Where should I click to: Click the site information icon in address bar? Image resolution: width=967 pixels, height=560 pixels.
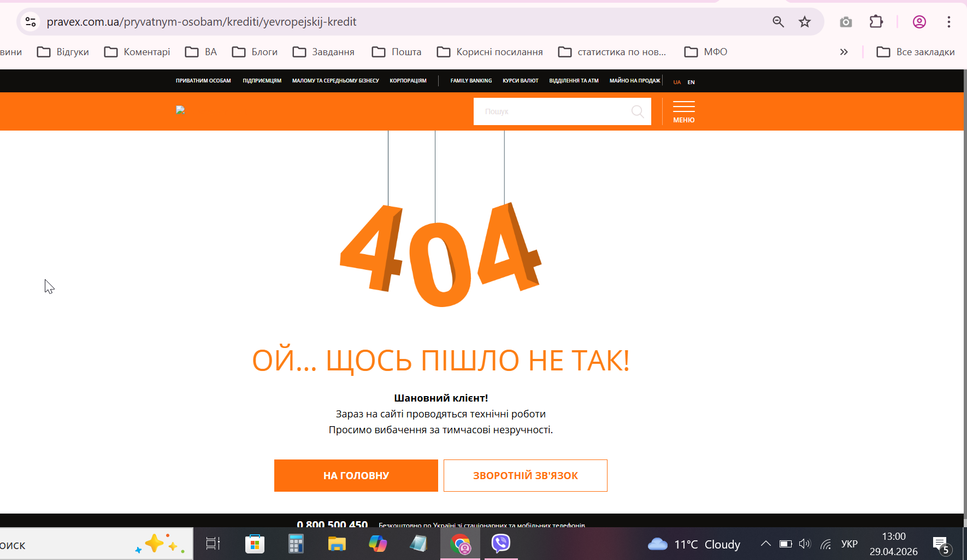click(31, 22)
